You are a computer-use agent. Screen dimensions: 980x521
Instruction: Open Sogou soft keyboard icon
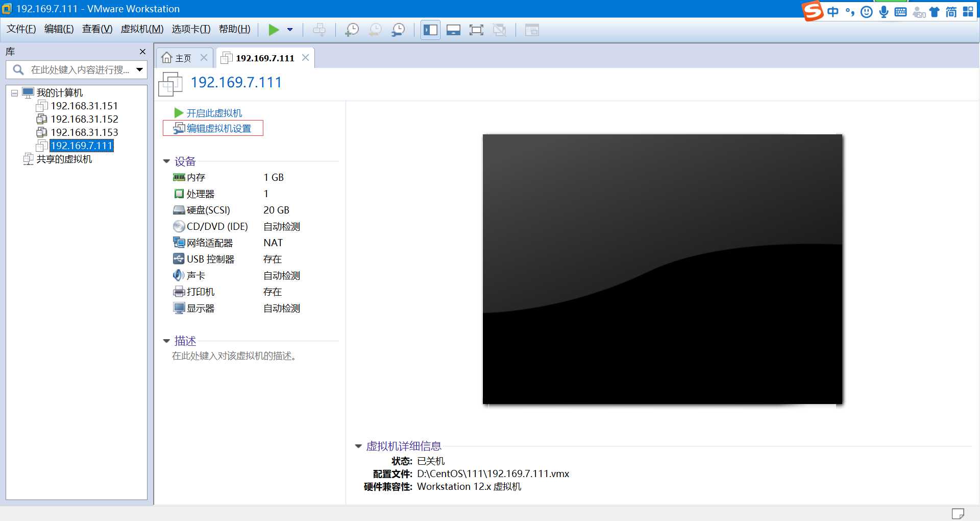[901, 12]
